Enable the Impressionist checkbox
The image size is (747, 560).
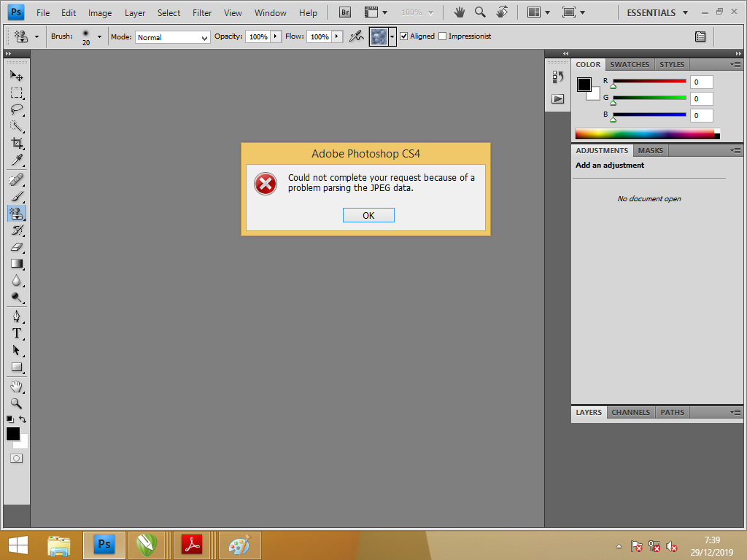pos(442,36)
